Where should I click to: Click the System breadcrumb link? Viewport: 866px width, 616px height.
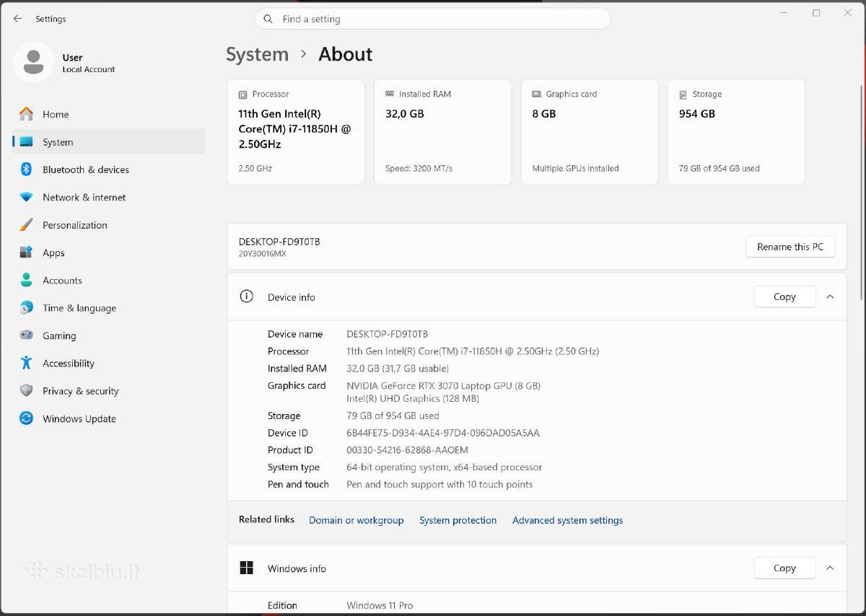[x=257, y=54]
